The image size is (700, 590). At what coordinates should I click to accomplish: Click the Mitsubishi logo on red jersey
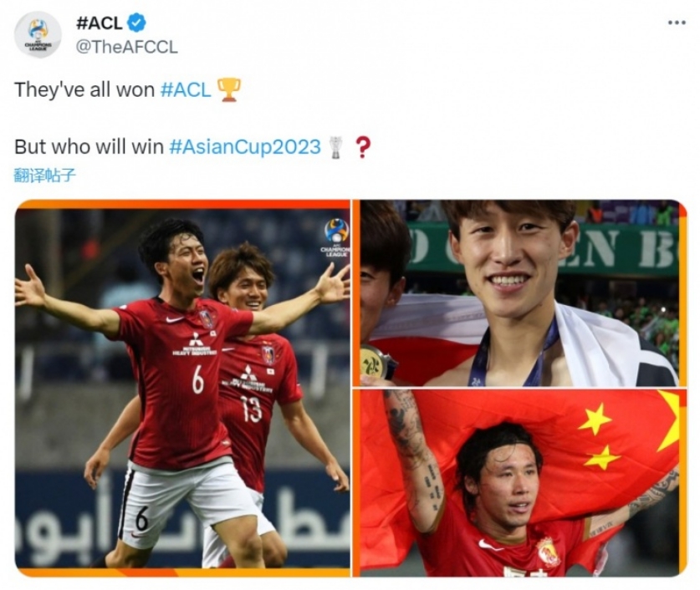click(x=196, y=340)
